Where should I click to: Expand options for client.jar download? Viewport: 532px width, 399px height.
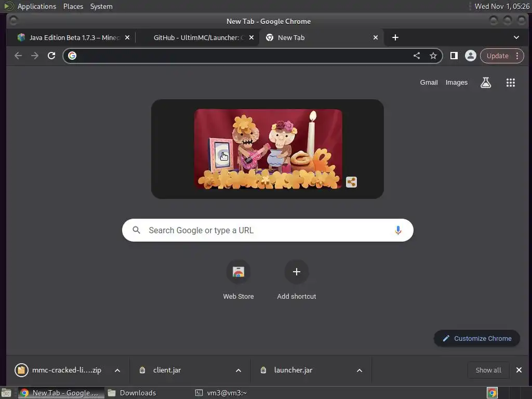[238, 370]
